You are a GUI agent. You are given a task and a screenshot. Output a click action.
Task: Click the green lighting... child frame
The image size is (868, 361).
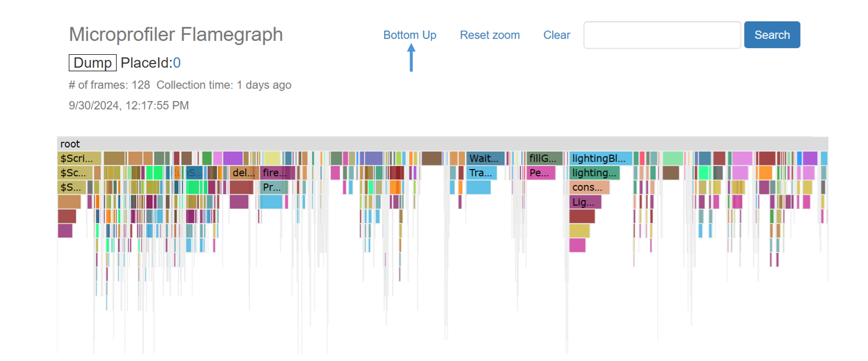pyautogui.click(x=594, y=173)
